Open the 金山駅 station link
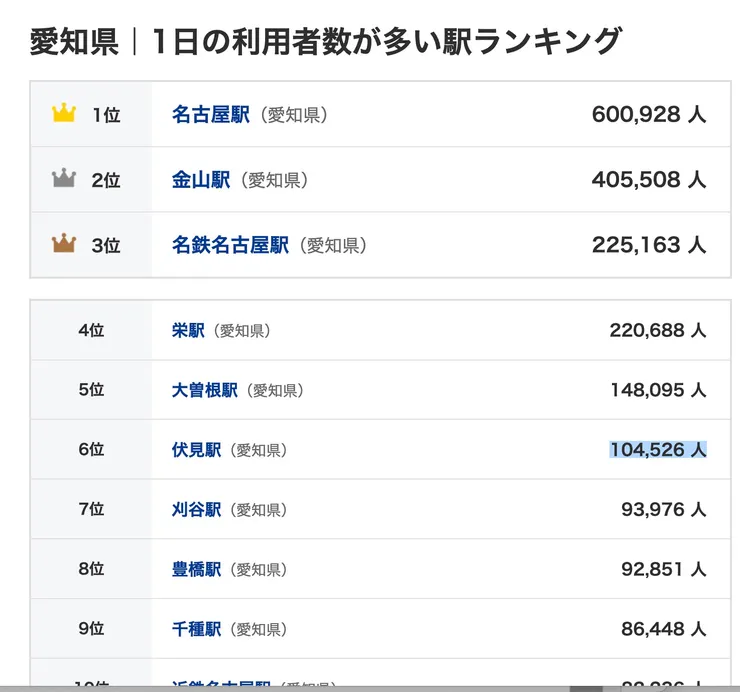The width and height of the screenshot is (740, 692). pyautogui.click(x=201, y=180)
